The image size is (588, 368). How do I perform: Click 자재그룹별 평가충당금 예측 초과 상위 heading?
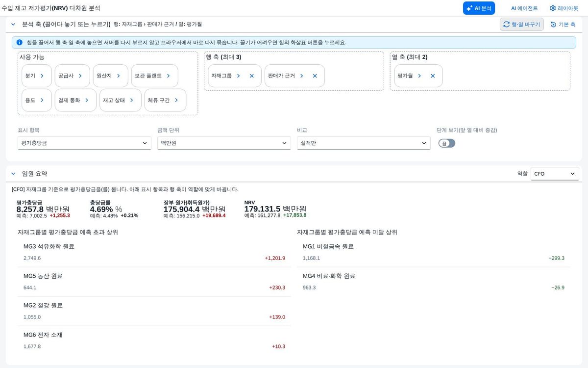click(x=68, y=232)
